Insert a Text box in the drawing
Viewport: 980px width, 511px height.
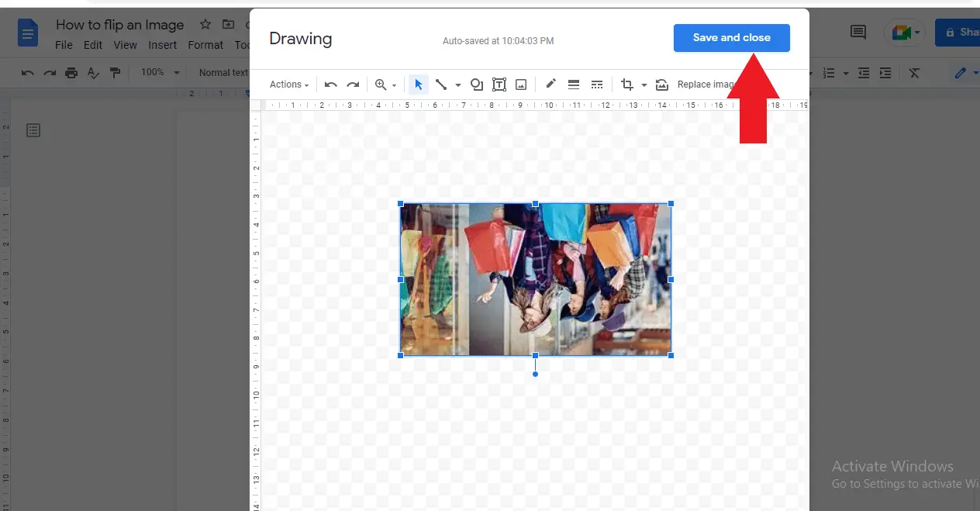point(500,84)
